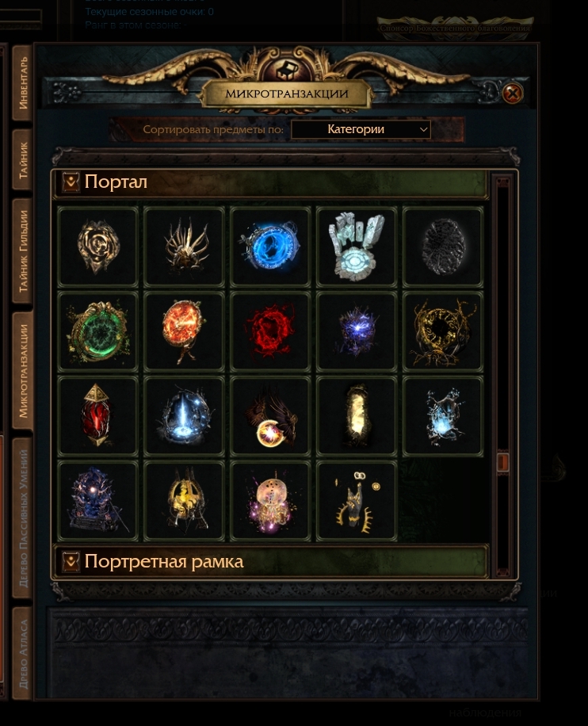Select the stone hand portal effect
The image size is (588, 726).
357,246
